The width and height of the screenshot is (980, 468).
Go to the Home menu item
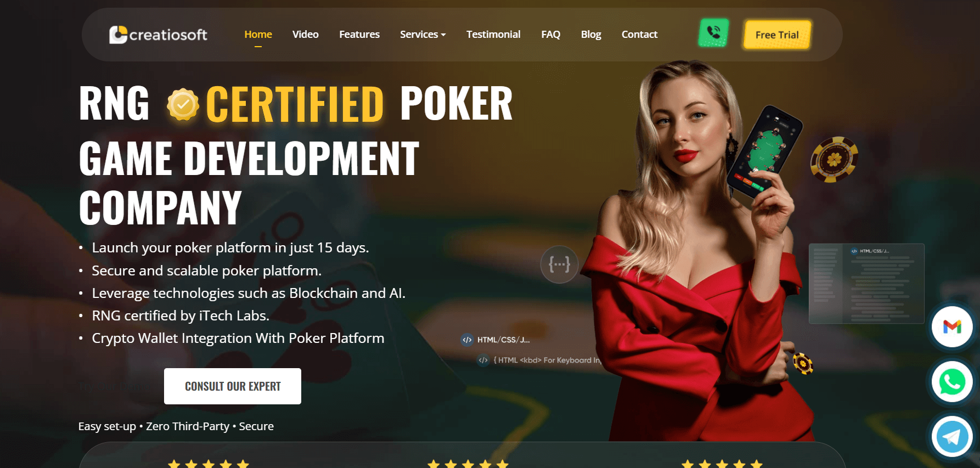258,35
